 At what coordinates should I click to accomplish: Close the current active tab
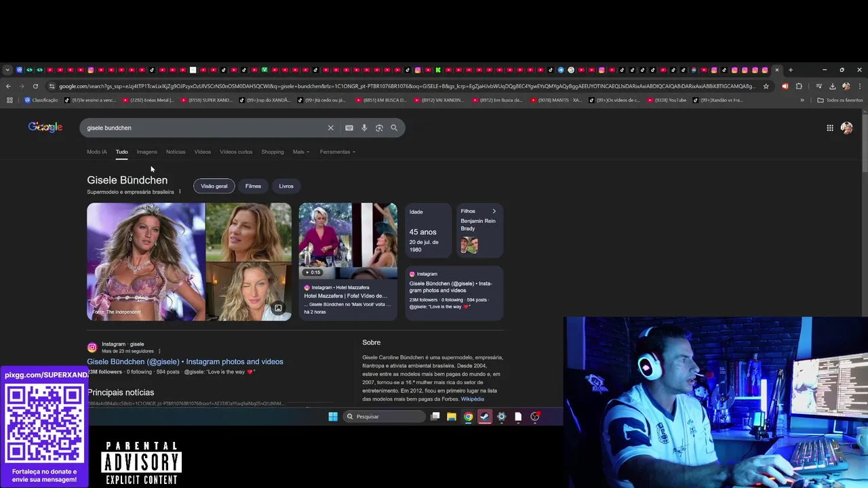[x=777, y=70]
